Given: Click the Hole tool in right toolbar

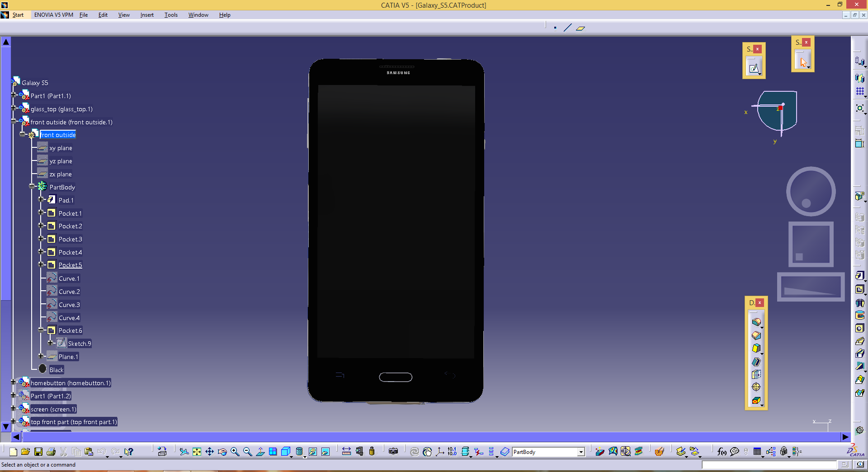Looking at the screenshot, I should 859,328.
